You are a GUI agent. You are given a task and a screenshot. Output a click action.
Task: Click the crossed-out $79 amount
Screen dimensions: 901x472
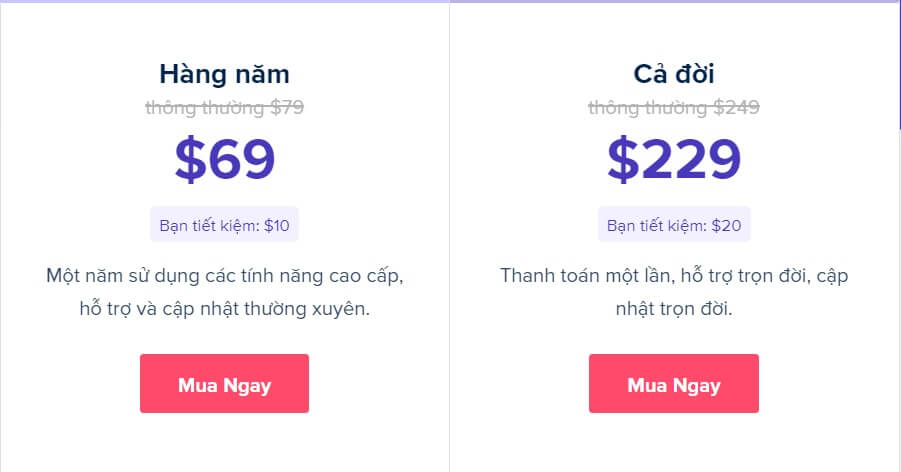point(287,108)
